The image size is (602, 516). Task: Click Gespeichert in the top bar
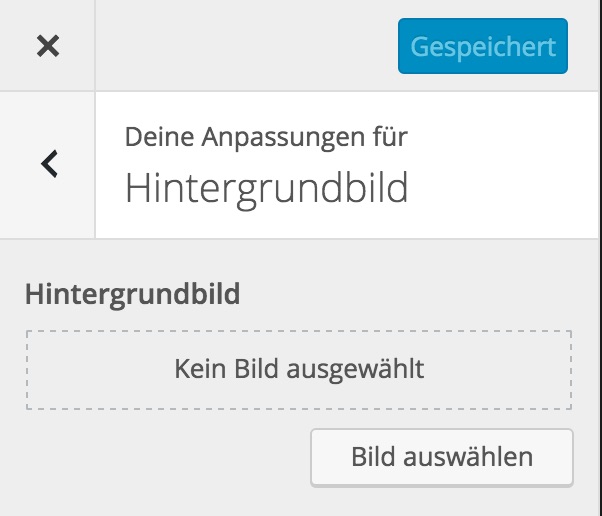tap(482, 47)
